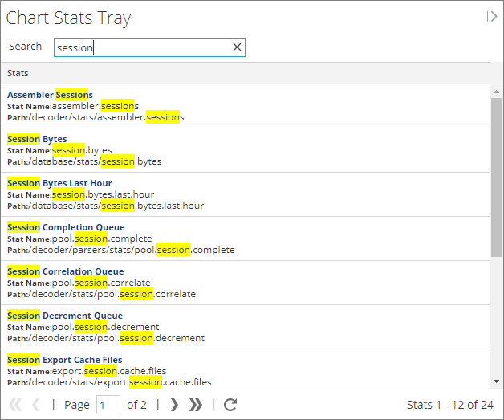Pick the Session Decrement Queue stat
Viewport: 504px width, 420px height.
(x=65, y=316)
